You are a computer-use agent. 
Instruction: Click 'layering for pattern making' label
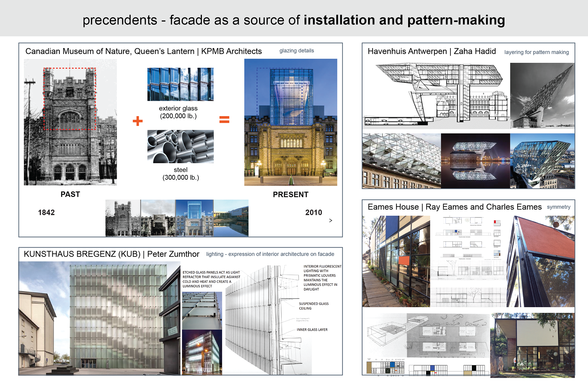(537, 52)
